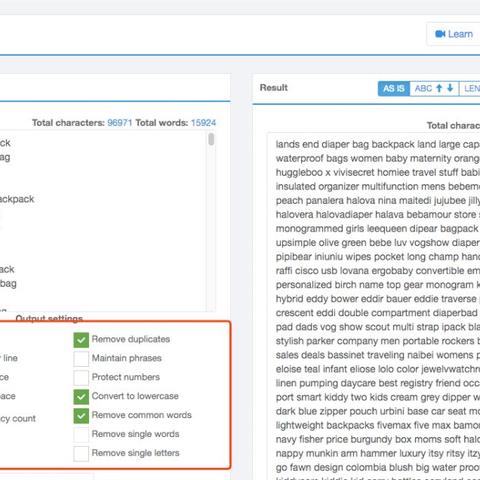Click inside the Result output text box
The width and height of the screenshot is (480, 480).
pos(374,306)
